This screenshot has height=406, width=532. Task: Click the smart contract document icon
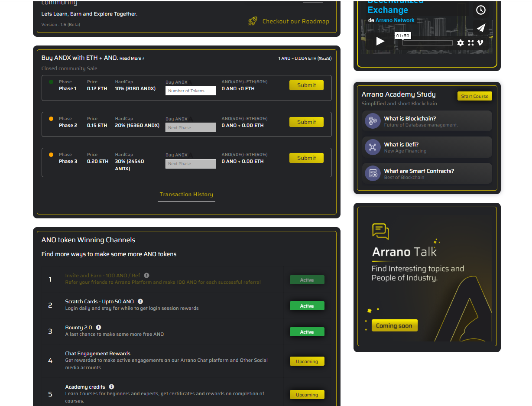click(373, 174)
